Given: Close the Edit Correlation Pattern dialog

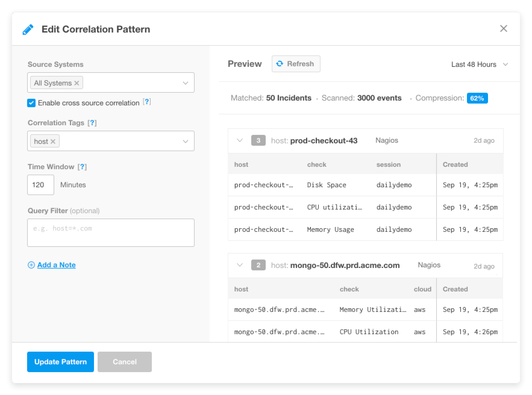Looking at the screenshot, I should [503, 29].
